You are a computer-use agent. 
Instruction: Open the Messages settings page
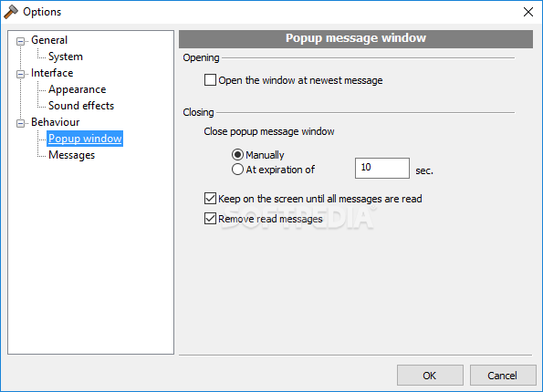click(x=72, y=155)
